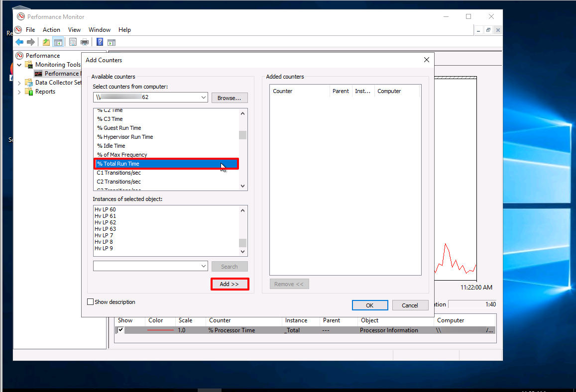This screenshot has width=576, height=392.
Task: Toggle Show/Hide Action Pane toolbar icon
Action: [x=112, y=42]
